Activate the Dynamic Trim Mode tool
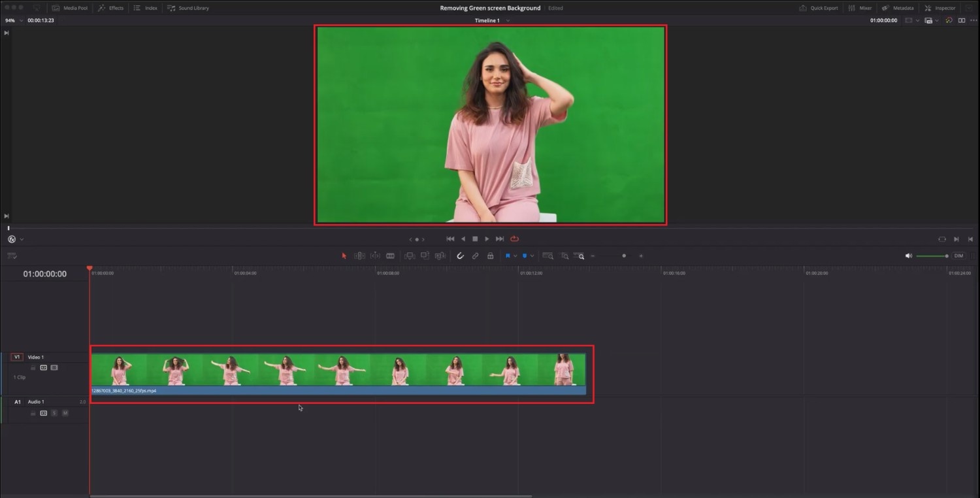Viewport: 980px width, 498px height. pyautogui.click(x=375, y=256)
